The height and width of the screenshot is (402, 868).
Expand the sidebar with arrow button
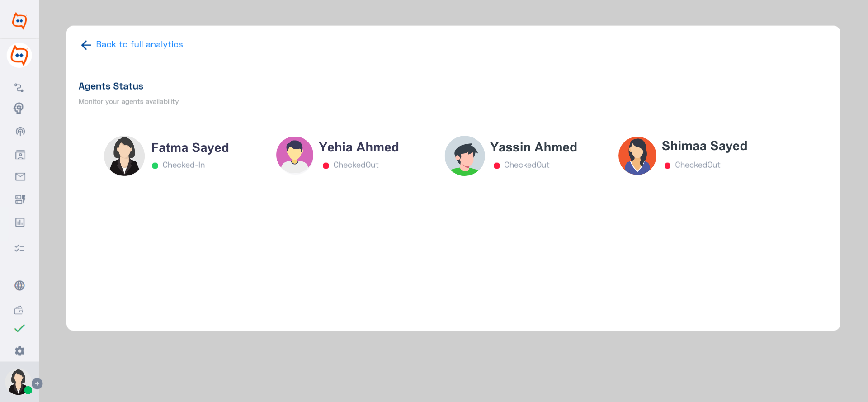(37, 383)
